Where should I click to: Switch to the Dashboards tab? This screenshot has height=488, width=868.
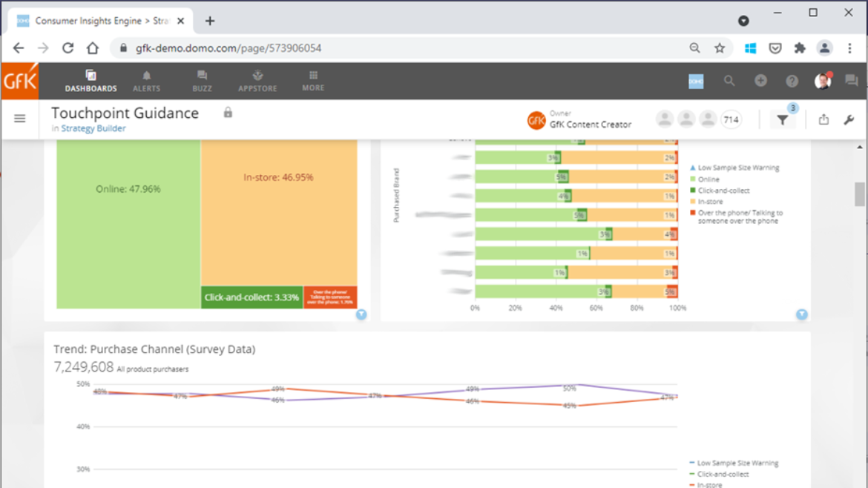pos(91,80)
